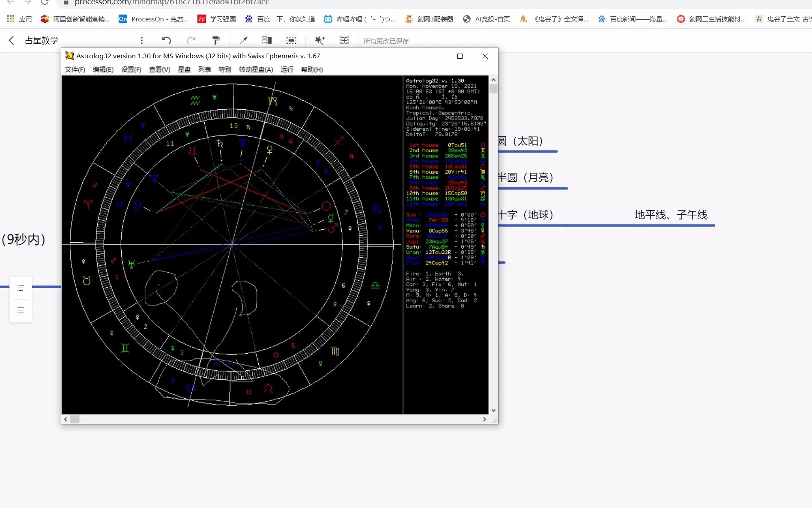
Task: Open the 运行 menu in Astrolog32
Action: [287, 69]
